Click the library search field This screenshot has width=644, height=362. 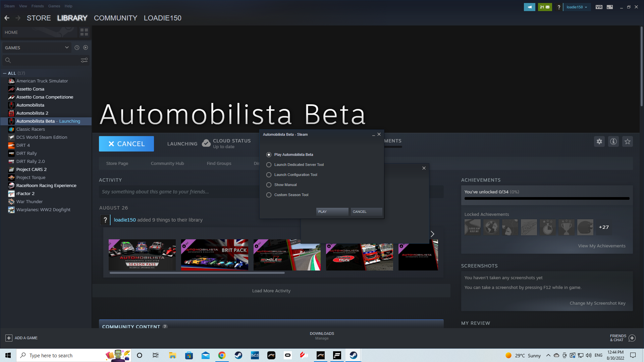click(46, 60)
